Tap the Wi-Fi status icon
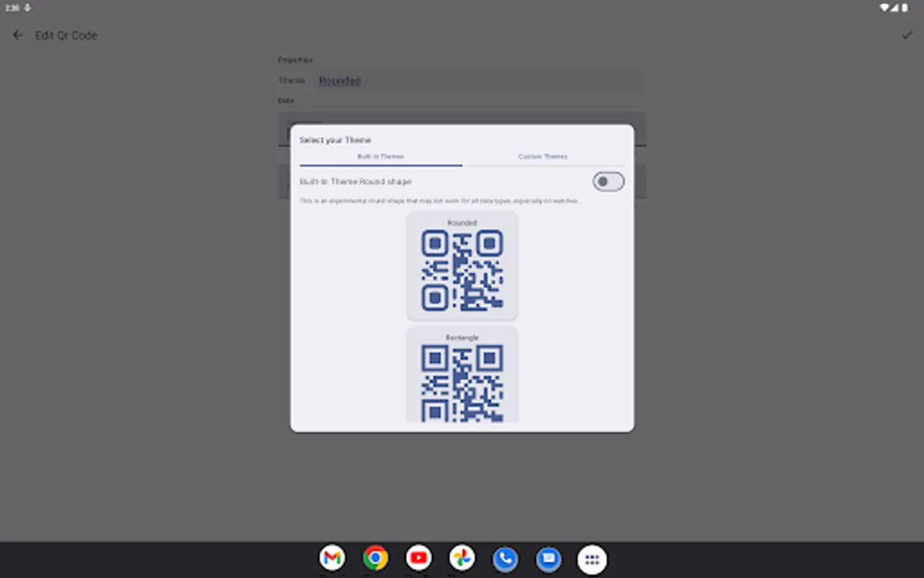924x578 pixels. pos(884,8)
